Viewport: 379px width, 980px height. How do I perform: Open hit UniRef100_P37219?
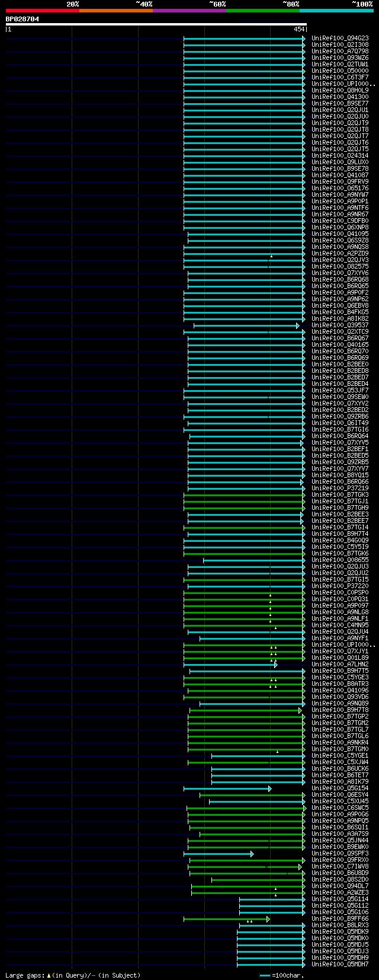(x=340, y=489)
